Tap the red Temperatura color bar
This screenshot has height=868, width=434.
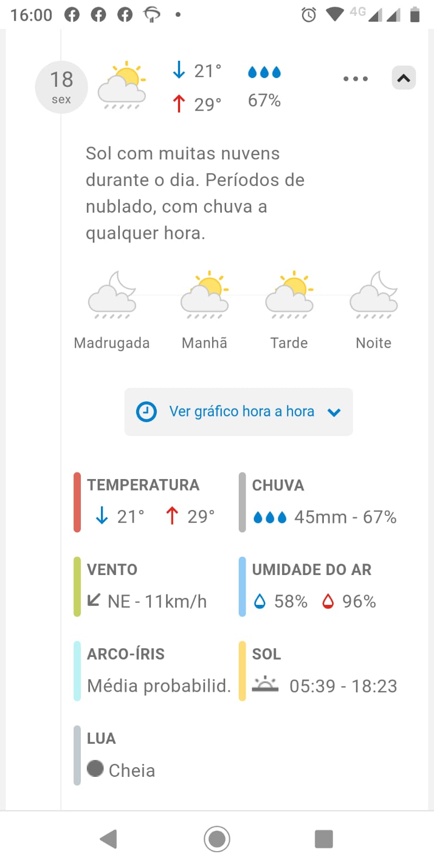(77, 502)
